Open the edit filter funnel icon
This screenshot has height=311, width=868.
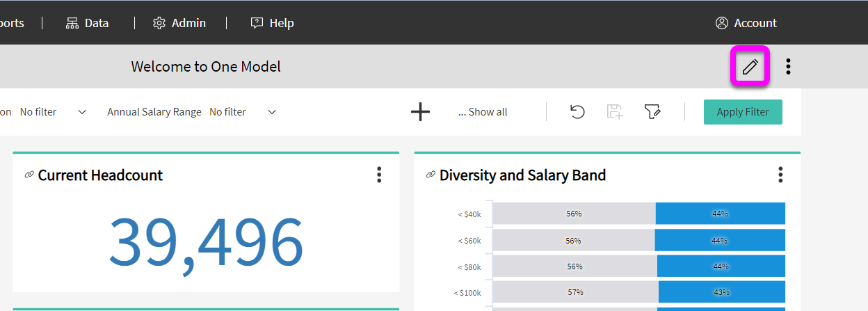(652, 112)
